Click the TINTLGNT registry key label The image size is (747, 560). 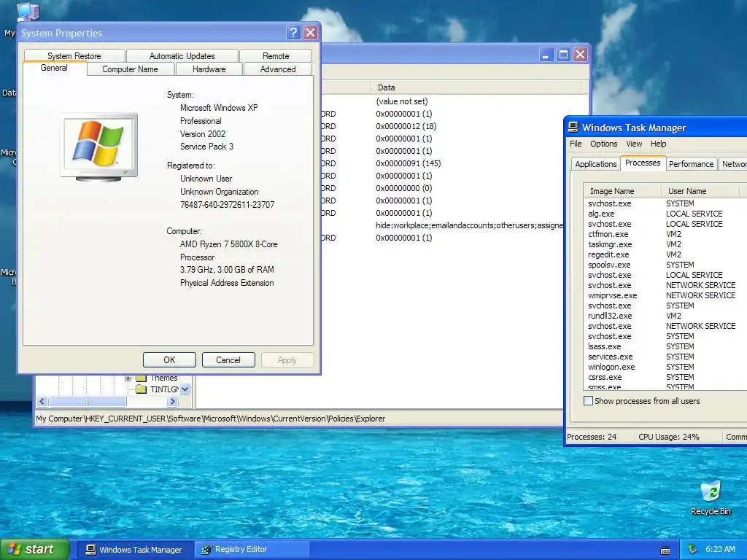tap(164, 389)
